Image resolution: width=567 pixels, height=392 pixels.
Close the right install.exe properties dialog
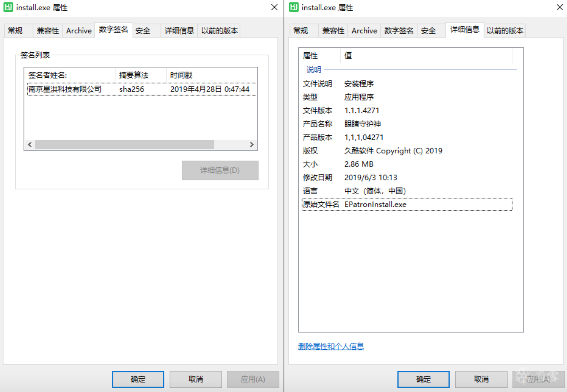coord(560,7)
